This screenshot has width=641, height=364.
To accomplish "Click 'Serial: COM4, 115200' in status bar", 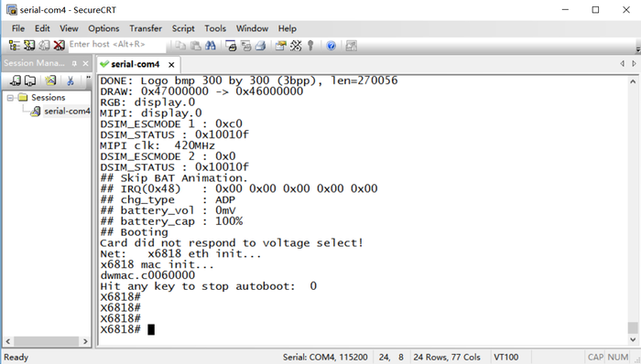I will point(325,357).
